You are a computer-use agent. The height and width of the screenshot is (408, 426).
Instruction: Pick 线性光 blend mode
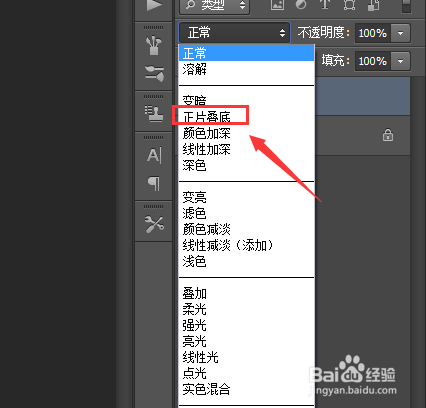247,357
